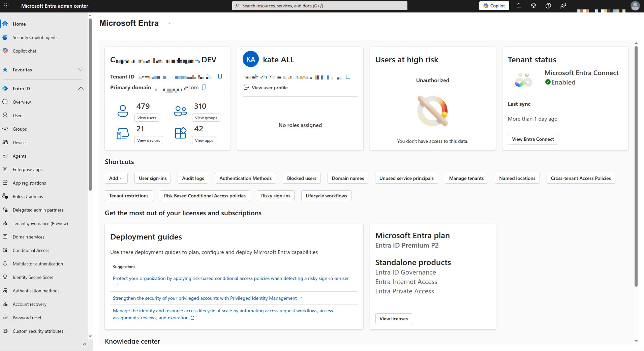The height and width of the screenshot is (351, 644).
Task: Open Domain services in the navigation
Action: pos(29,237)
